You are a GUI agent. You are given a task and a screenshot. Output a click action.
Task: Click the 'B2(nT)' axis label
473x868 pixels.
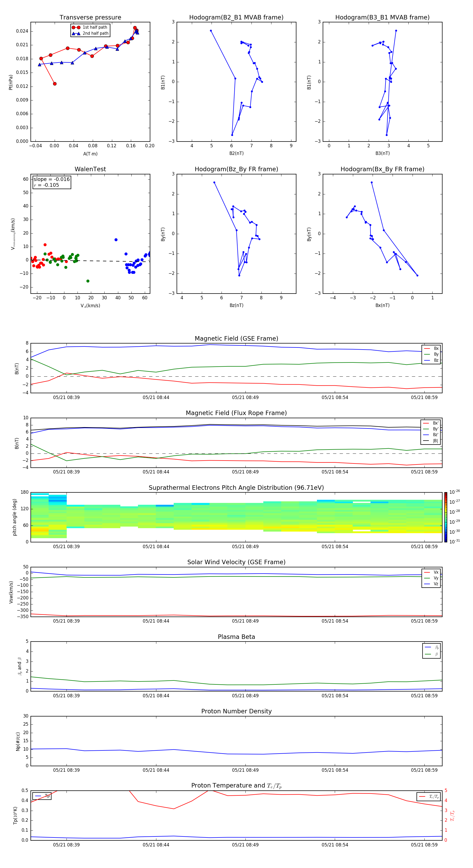(236, 153)
